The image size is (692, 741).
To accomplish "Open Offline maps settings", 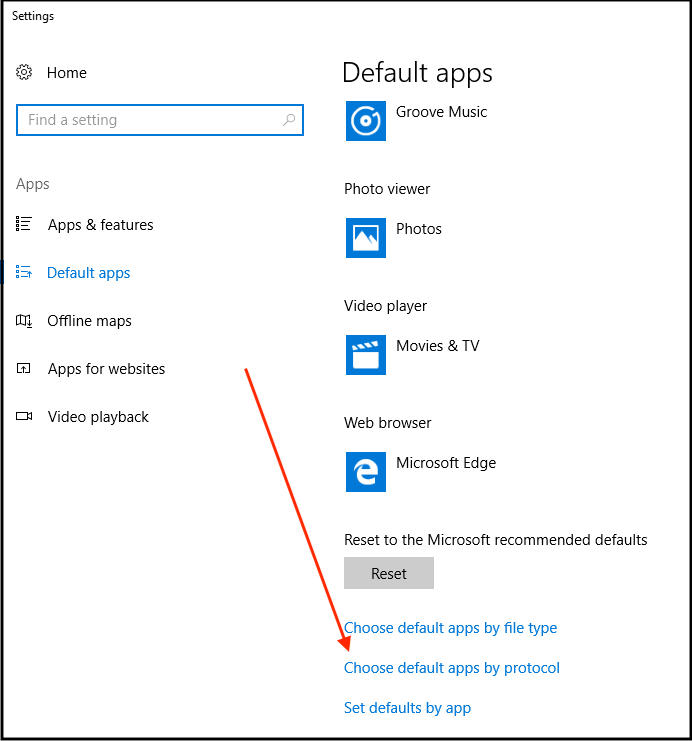I will (89, 321).
